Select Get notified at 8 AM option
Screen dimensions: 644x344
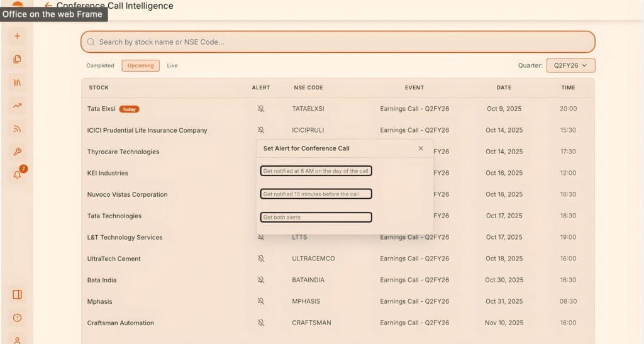click(x=316, y=171)
